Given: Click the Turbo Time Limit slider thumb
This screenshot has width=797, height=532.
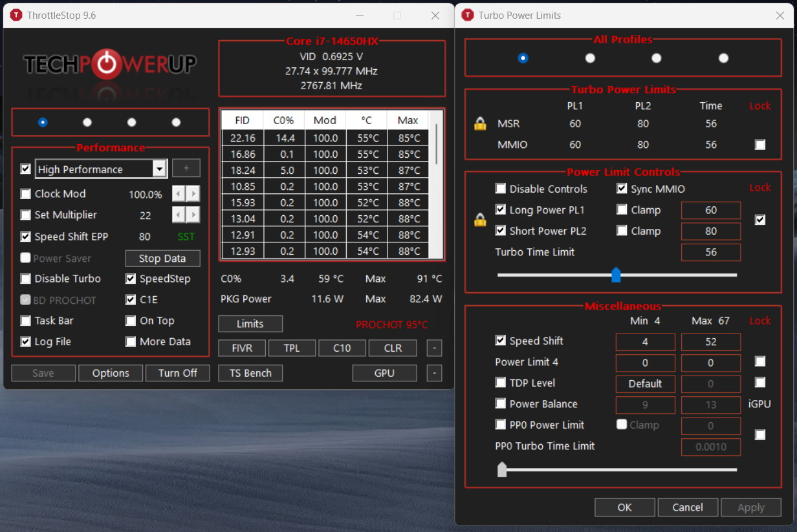Looking at the screenshot, I should coord(616,275).
